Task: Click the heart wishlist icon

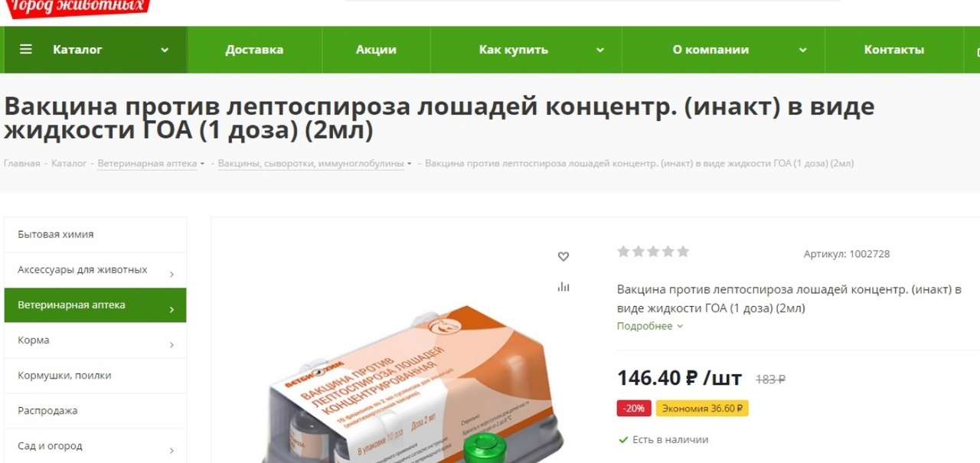Action: tap(563, 256)
